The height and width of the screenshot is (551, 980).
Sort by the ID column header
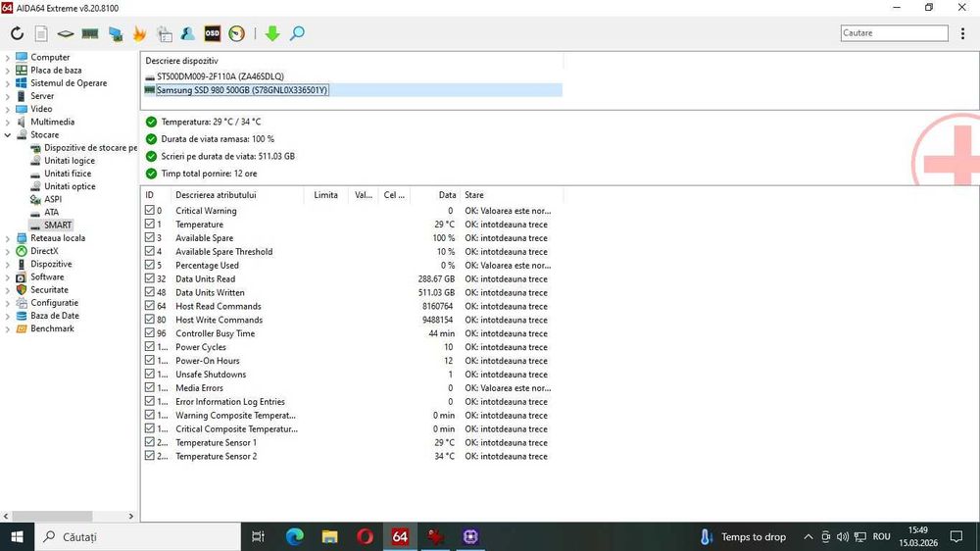click(156, 195)
